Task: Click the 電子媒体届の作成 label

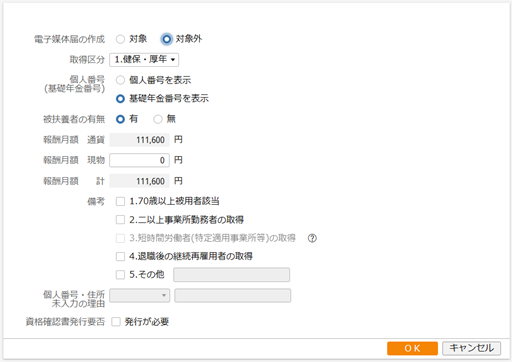Action: pos(69,39)
